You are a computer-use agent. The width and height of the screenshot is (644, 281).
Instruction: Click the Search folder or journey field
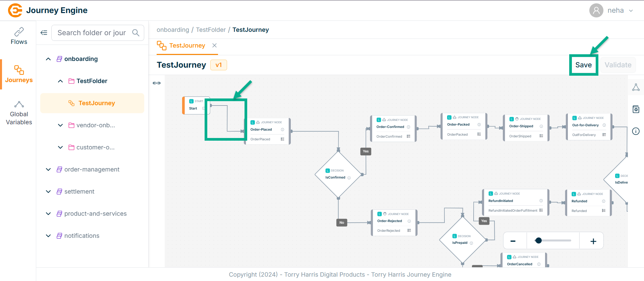92,33
